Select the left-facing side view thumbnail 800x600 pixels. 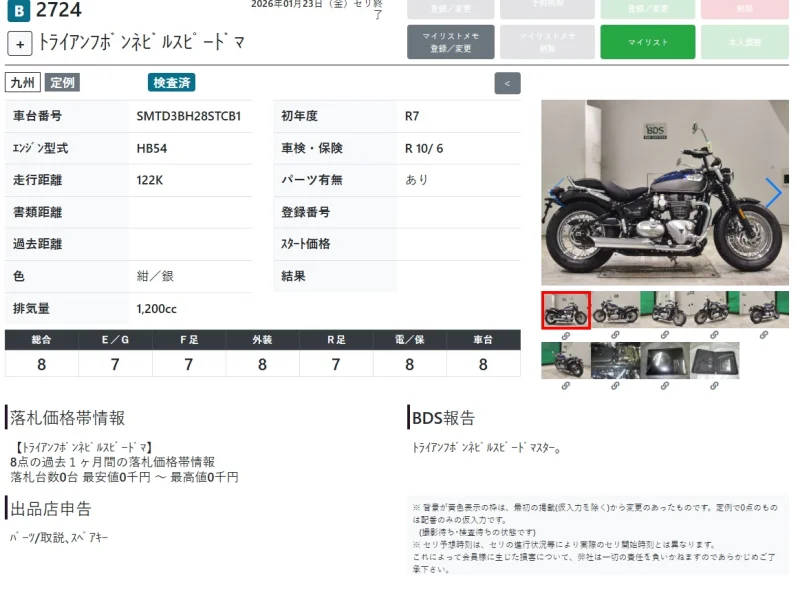point(615,310)
